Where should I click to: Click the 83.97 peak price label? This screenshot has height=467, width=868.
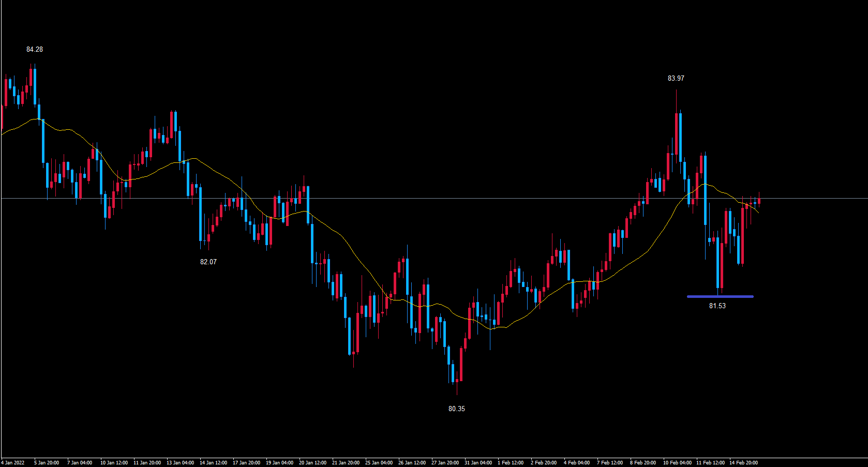(676, 79)
